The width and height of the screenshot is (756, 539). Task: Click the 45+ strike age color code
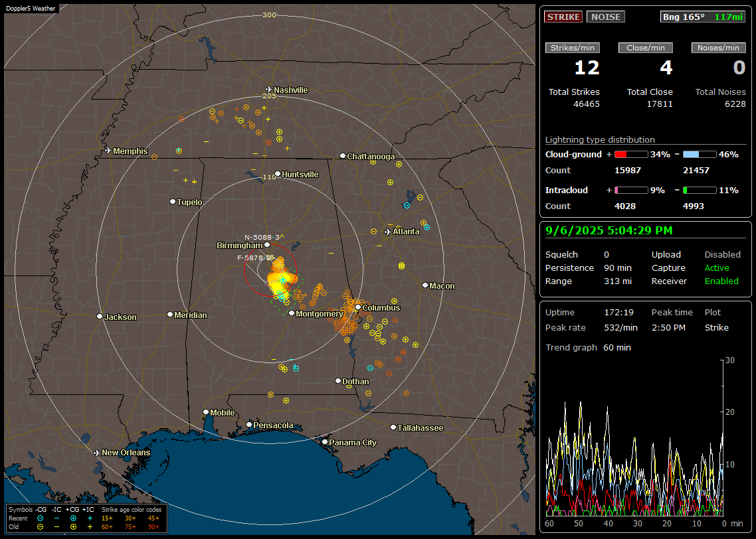[153, 518]
